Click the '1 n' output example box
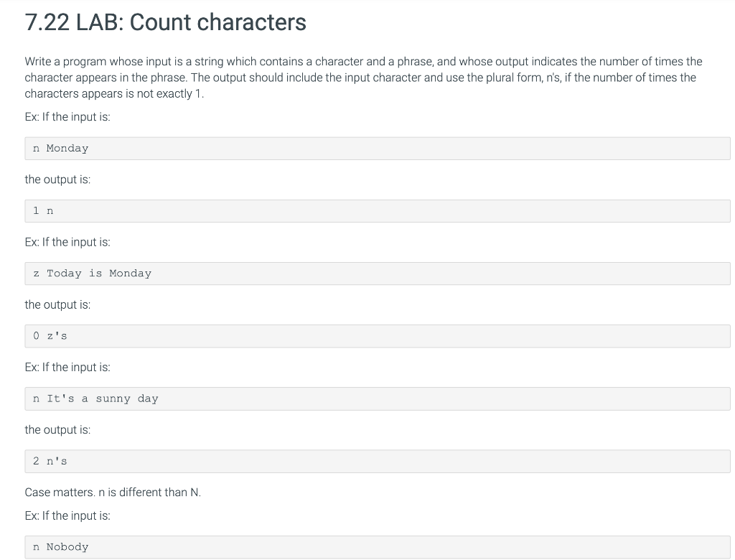 [x=378, y=211]
